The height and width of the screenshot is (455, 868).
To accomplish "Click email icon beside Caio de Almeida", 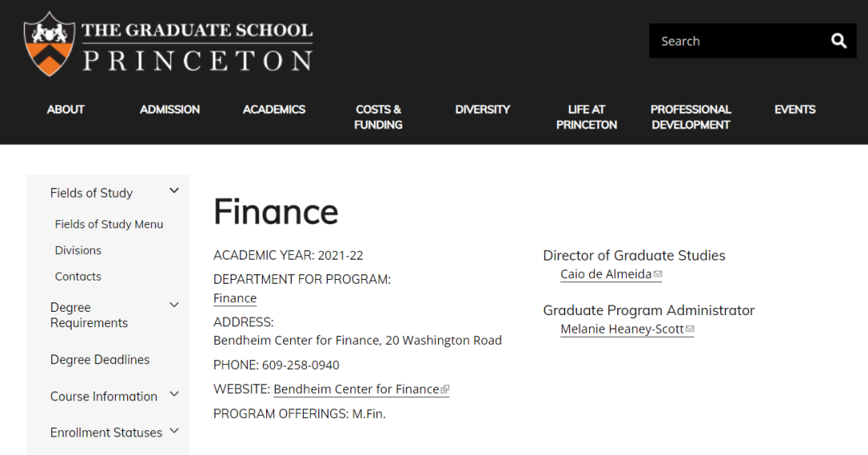I will point(657,274).
